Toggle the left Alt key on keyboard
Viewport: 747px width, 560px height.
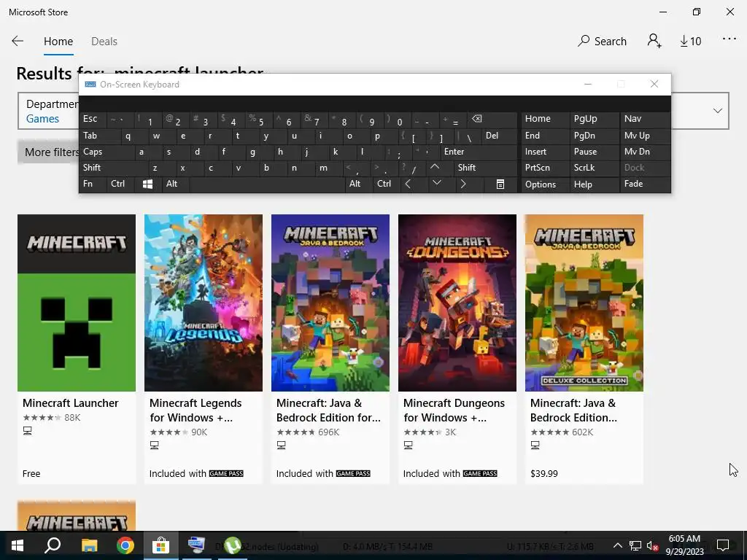[176, 184]
